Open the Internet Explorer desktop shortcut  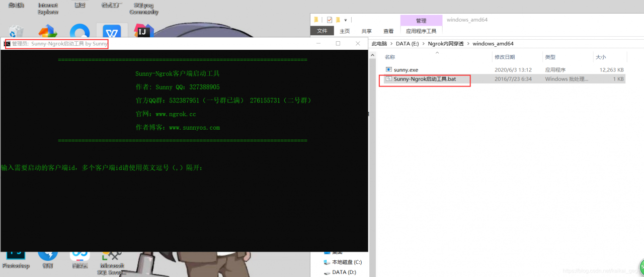click(48, 8)
